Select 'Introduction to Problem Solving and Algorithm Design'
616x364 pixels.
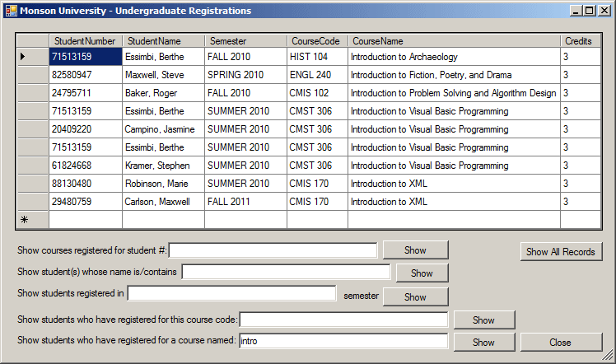tap(454, 93)
